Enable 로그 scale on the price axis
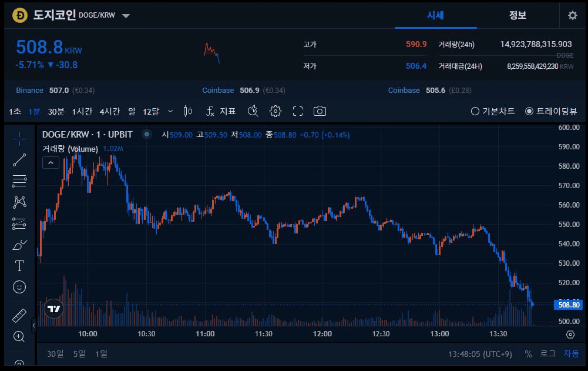The width and height of the screenshot is (588, 371). pos(547,354)
